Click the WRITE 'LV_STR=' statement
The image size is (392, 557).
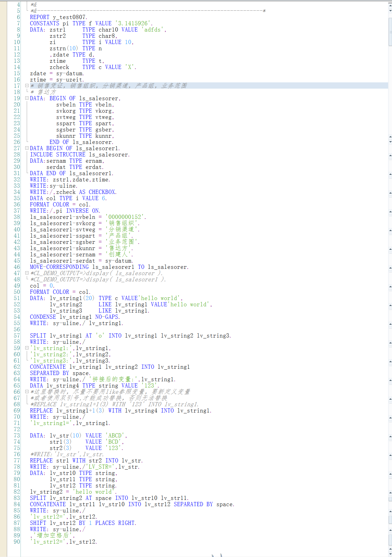pos(85,467)
